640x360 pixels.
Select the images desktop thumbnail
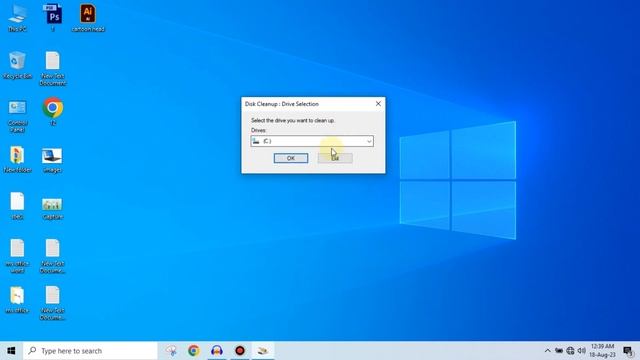pyautogui.click(x=52, y=160)
